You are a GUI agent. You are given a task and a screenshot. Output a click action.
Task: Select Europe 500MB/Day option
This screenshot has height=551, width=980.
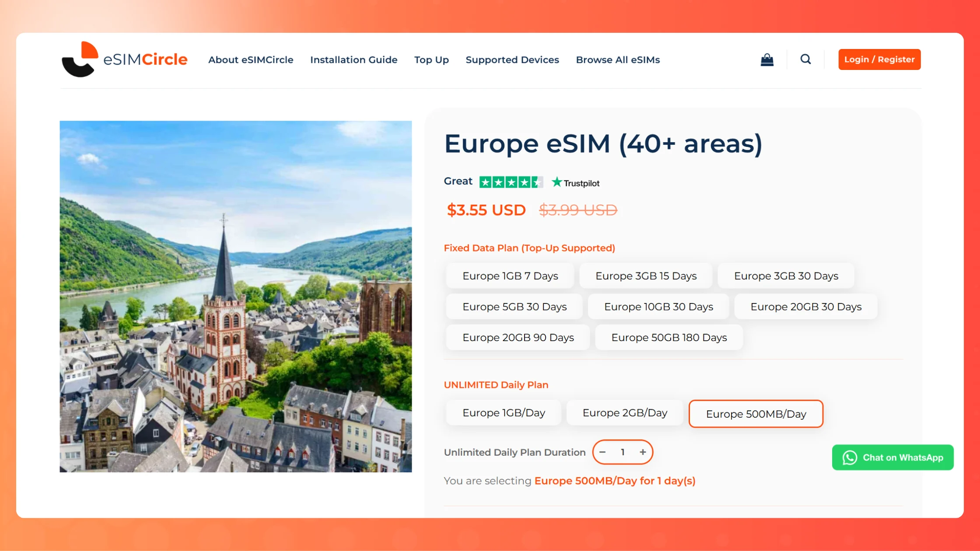(x=756, y=414)
